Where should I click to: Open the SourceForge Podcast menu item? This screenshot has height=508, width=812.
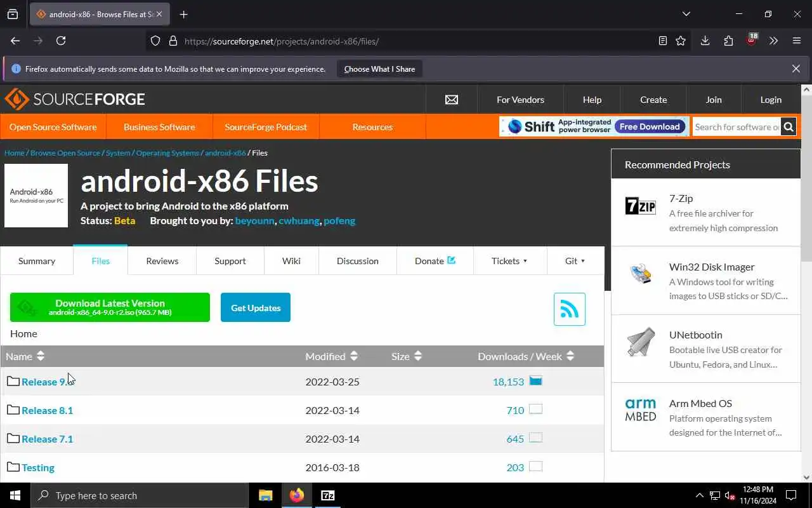pyautogui.click(x=266, y=127)
